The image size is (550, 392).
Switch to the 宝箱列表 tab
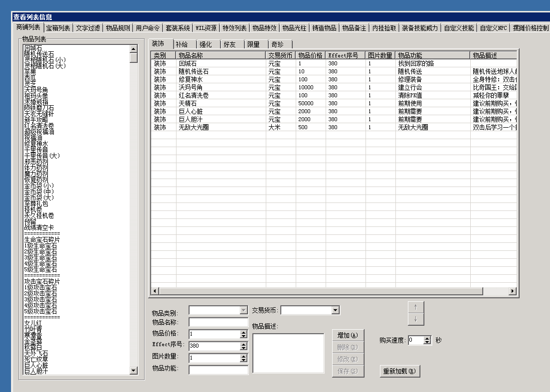[58, 28]
